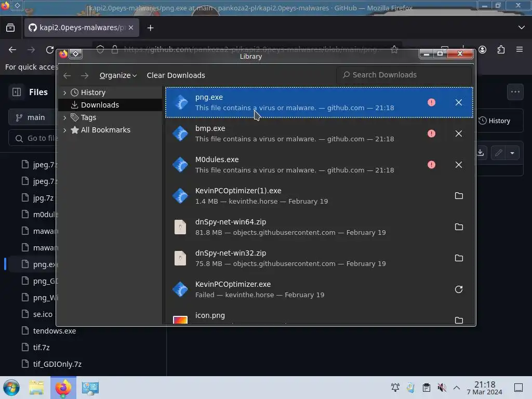Image resolution: width=532 pixels, height=399 pixels.
Task: Bookmark this page star icon
Action: [x=394, y=49]
